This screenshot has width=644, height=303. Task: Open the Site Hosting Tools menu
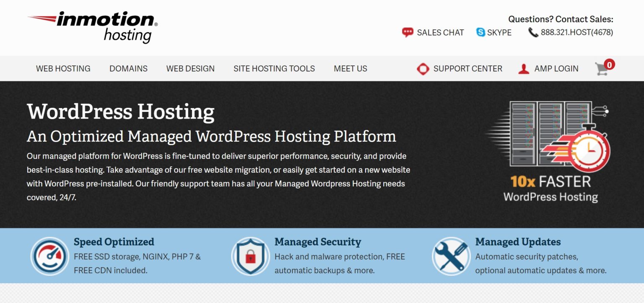click(274, 69)
